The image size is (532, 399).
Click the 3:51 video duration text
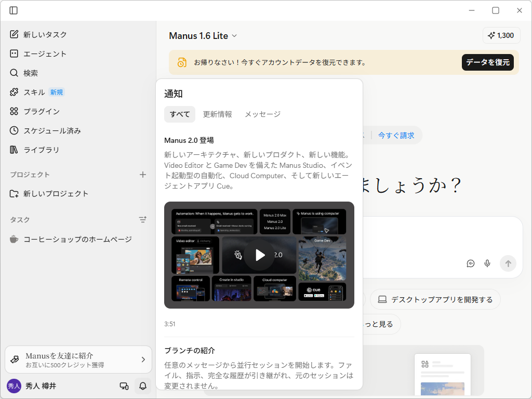tap(170, 324)
